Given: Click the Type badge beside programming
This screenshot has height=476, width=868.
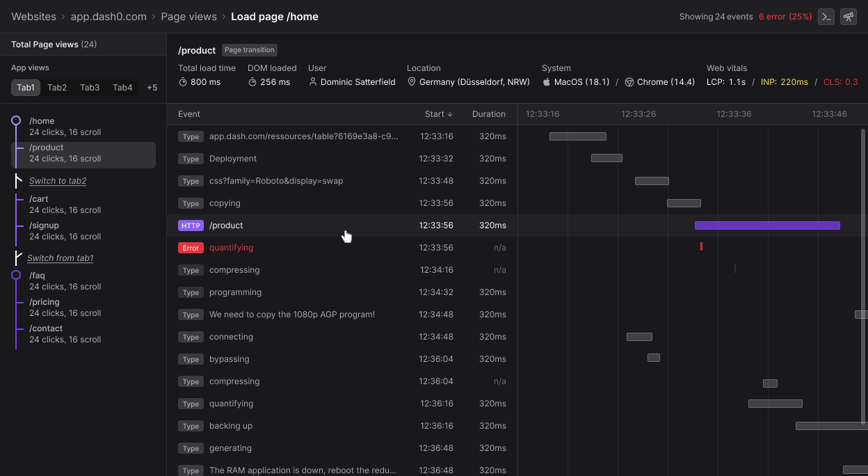Looking at the screenshot, I should 191,292.
